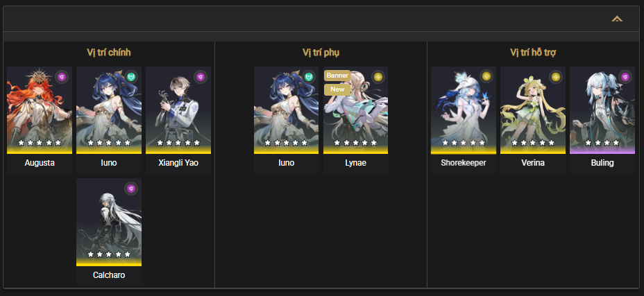Click the Buling name label
The width and height of the screenshot is (644, 296).
pyautogui.click(x=602, y=163)
